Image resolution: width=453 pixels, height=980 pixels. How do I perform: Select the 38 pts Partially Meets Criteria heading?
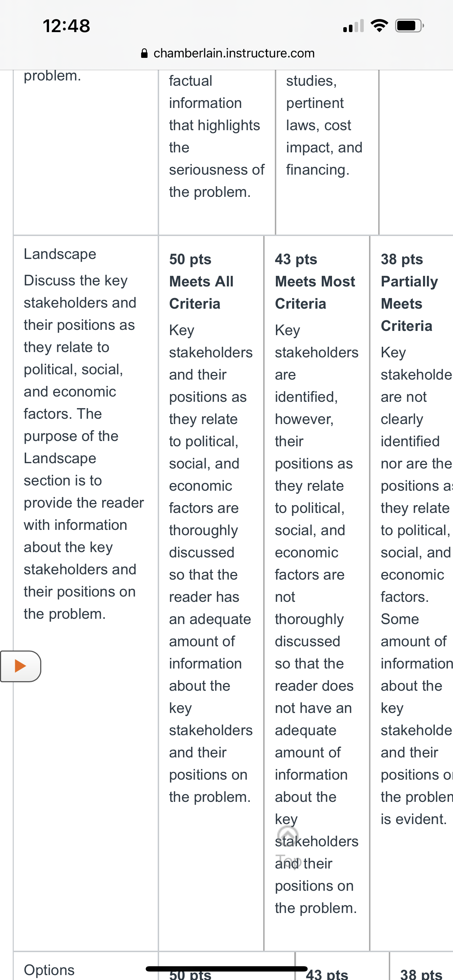[x=410, y=292]
